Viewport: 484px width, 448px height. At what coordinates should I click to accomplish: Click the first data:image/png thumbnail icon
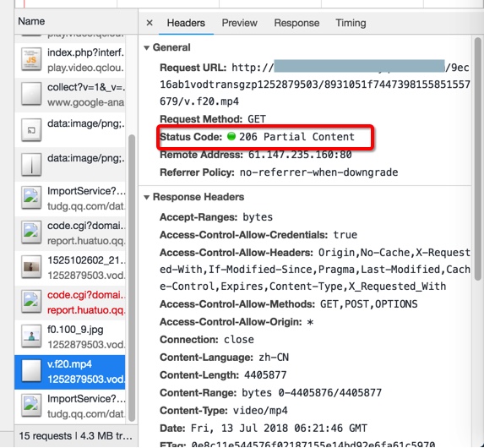31,130
